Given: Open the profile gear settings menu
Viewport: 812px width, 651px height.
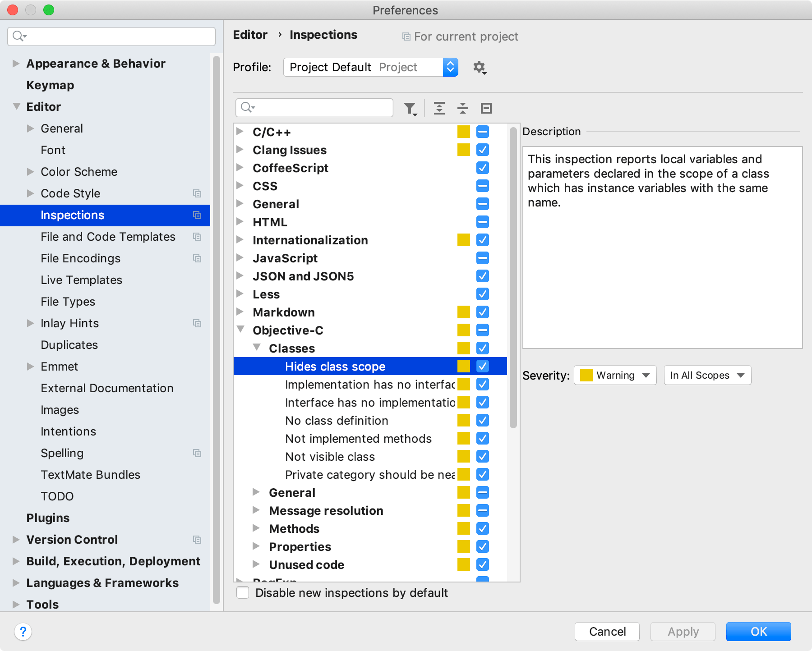Looking at the screenshot, I should pyautogui.click(x=480, y=68).
